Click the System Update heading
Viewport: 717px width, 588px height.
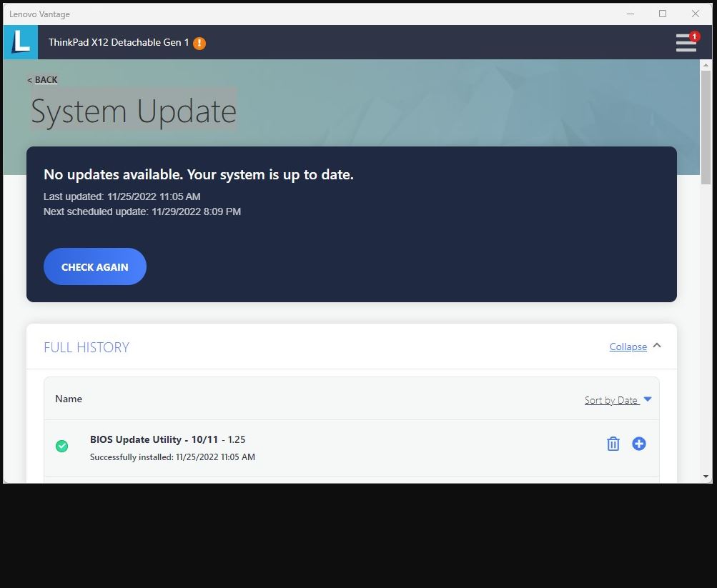pos(134,111)
